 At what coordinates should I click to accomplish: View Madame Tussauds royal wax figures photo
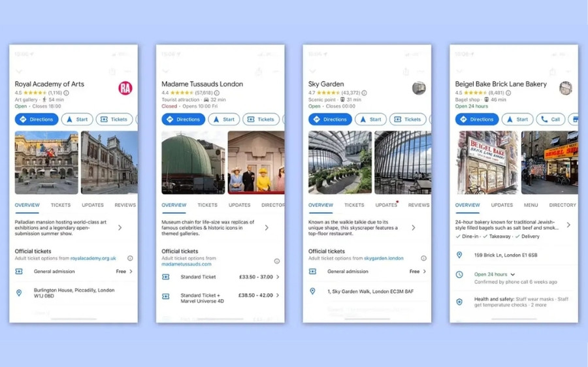point(256,163)
